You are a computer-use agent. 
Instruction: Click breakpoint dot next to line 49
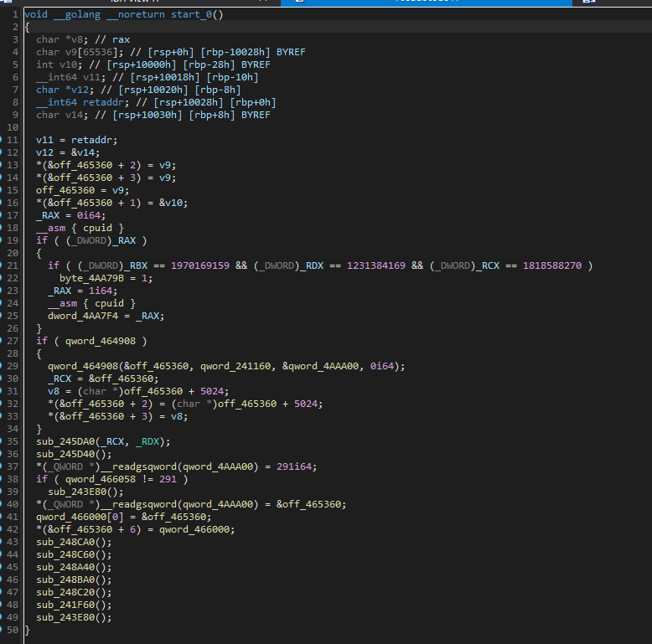2,617
